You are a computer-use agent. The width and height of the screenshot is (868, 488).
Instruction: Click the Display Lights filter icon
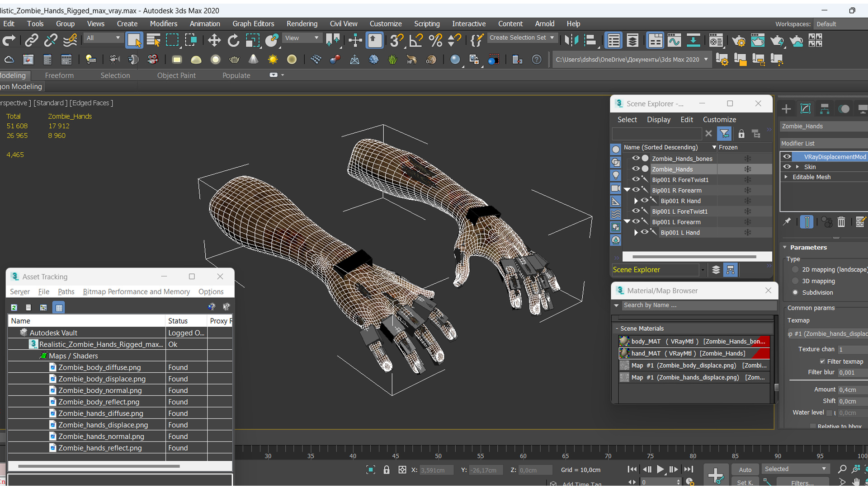click(x=616, y=175)
